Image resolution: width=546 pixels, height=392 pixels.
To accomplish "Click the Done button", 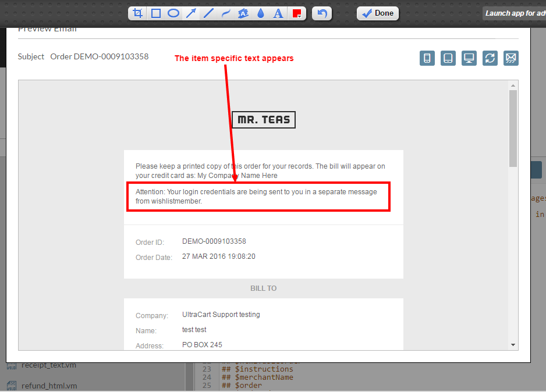I will coord(377,13).
